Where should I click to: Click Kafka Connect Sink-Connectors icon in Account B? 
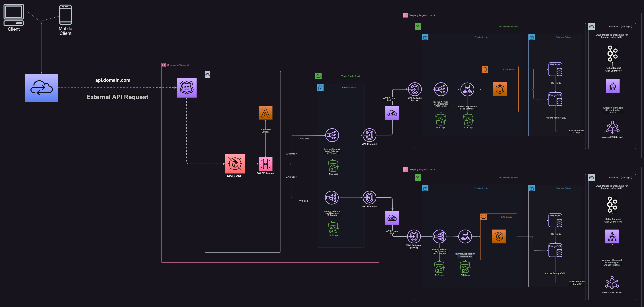612,204
